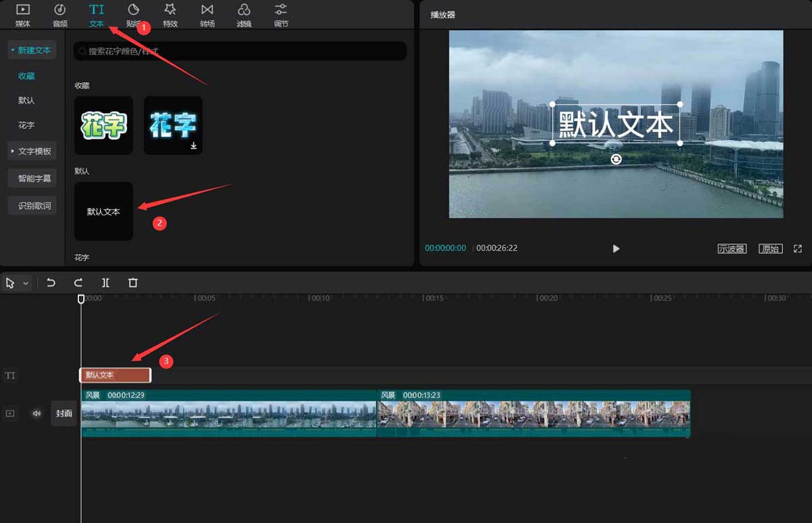Click 原始 to toggle original preview mode
812x523 pixels.
pyautogui.click(x=770, y=248)
